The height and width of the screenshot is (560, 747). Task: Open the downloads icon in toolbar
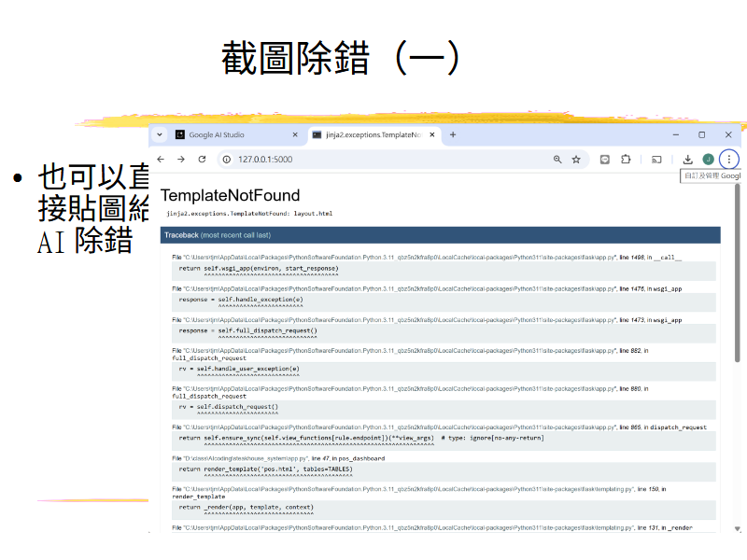(x=688, y=160)
